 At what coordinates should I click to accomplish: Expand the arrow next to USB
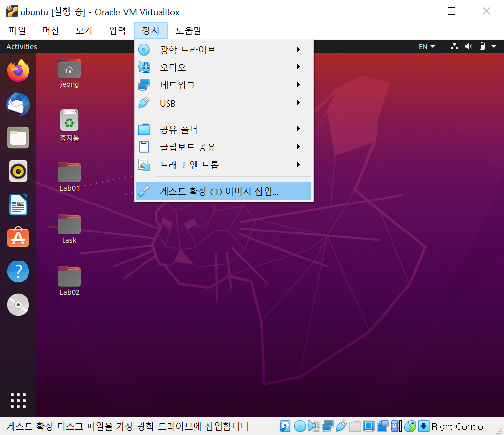(x=299, y=102)
